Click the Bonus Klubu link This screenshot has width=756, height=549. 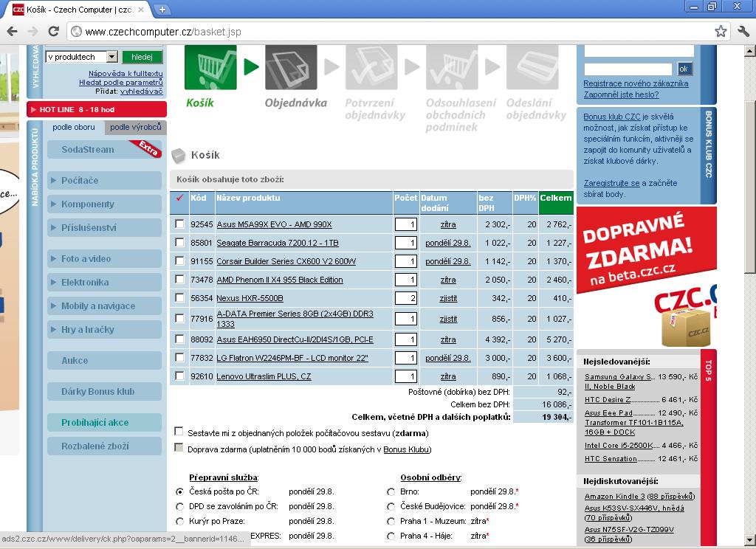[x=406, y=449]
